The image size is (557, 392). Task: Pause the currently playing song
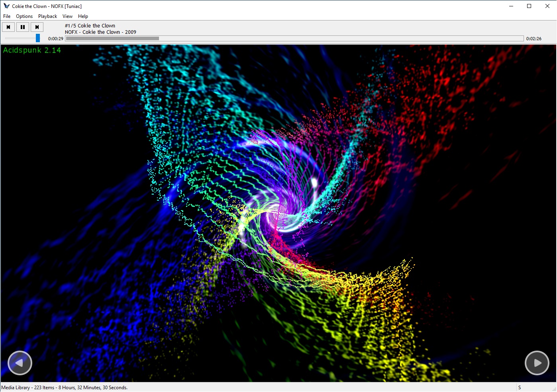(23, 27)
